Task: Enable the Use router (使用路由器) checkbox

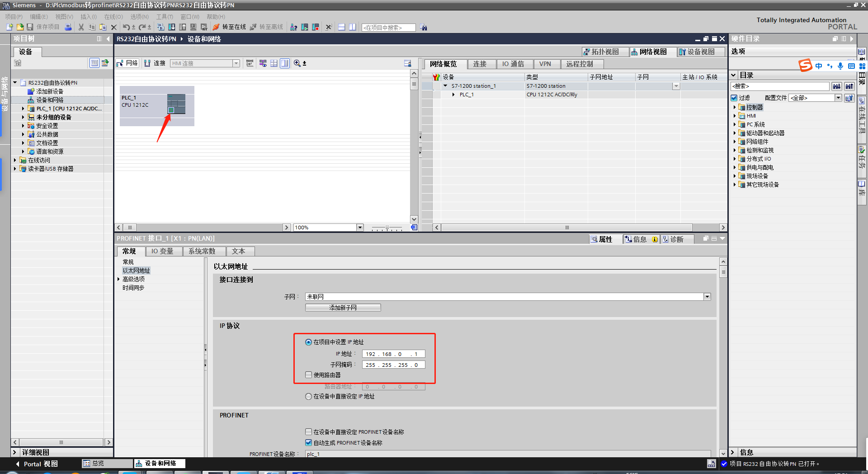Action: point(308,375)
